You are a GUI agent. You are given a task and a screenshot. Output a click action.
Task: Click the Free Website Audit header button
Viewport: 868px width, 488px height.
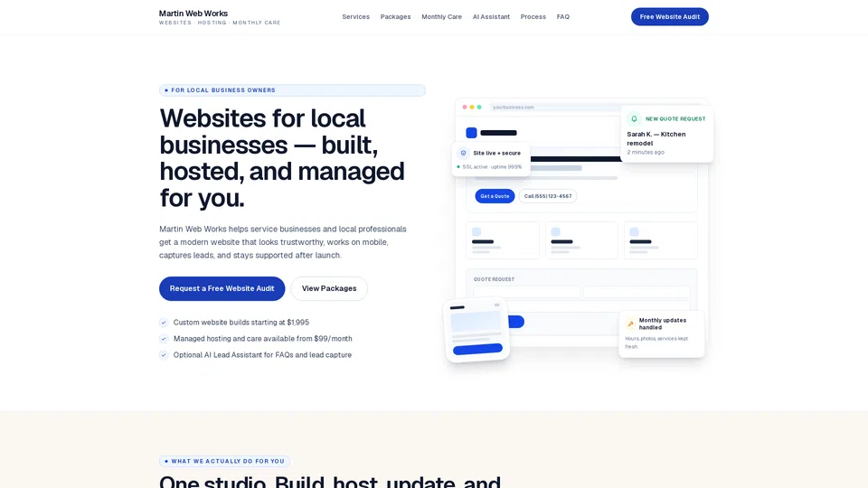pos(669,16)
